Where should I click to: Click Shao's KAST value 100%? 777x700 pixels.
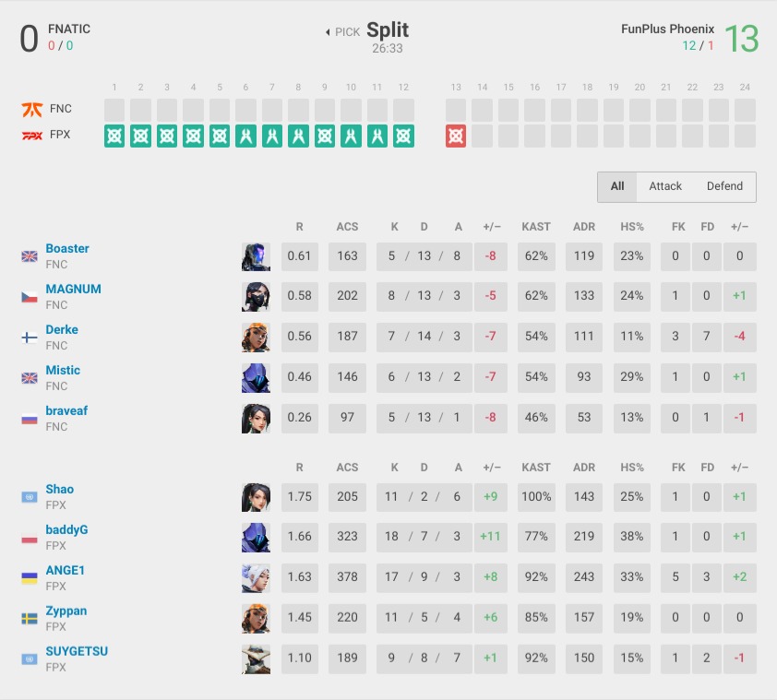click(536, 497)
